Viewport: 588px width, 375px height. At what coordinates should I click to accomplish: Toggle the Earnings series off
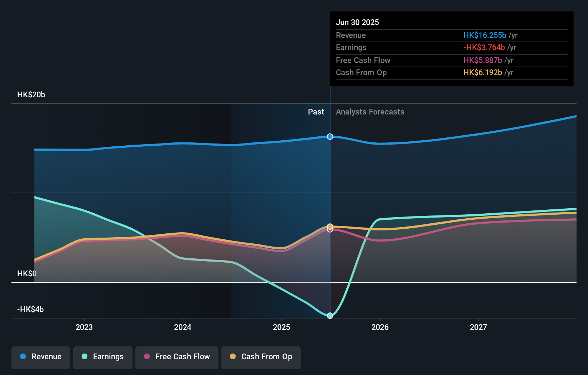[103, 357]
